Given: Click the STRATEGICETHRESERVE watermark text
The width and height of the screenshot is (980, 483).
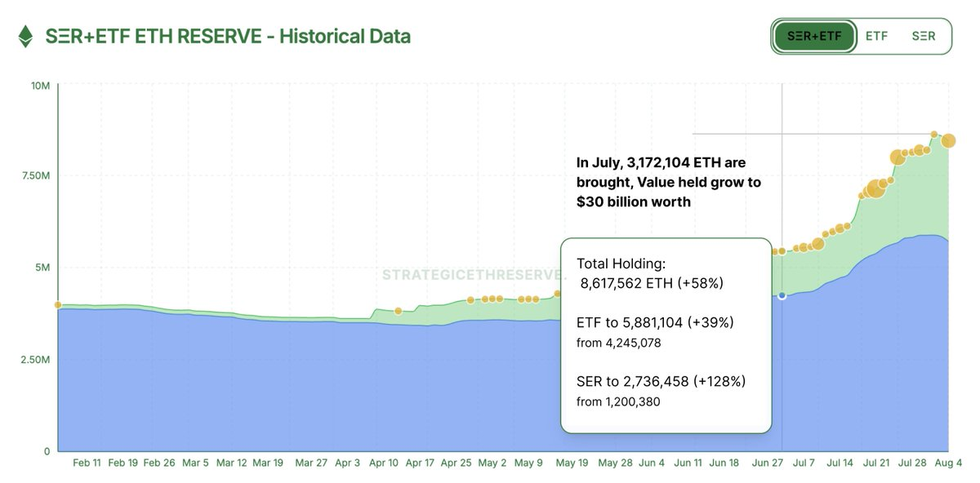Looking at the screenshot, I should tap(471, 275).
